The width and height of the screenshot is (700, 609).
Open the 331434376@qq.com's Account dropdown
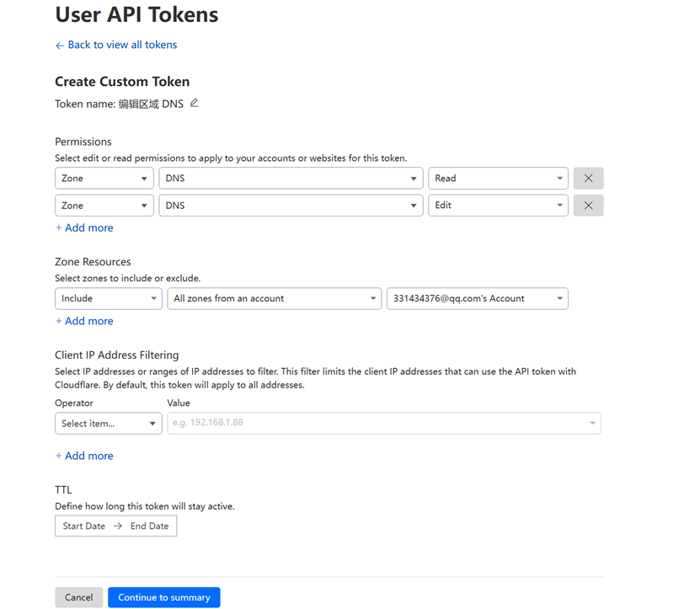tap(478, 298)
